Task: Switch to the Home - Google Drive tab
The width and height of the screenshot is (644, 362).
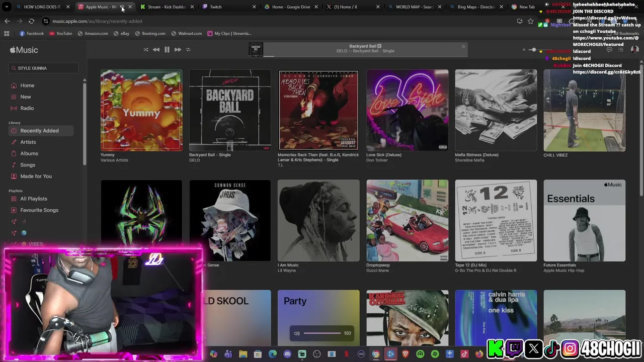Action: point(291,7)
